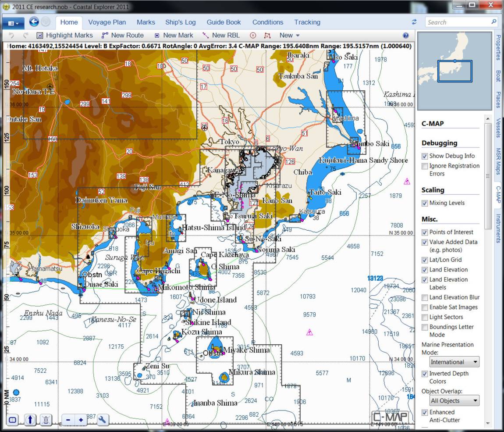This screenshot has height=432, width=504.
Task: Toggle Value Added Data checkbox
Action: [425, 242]
